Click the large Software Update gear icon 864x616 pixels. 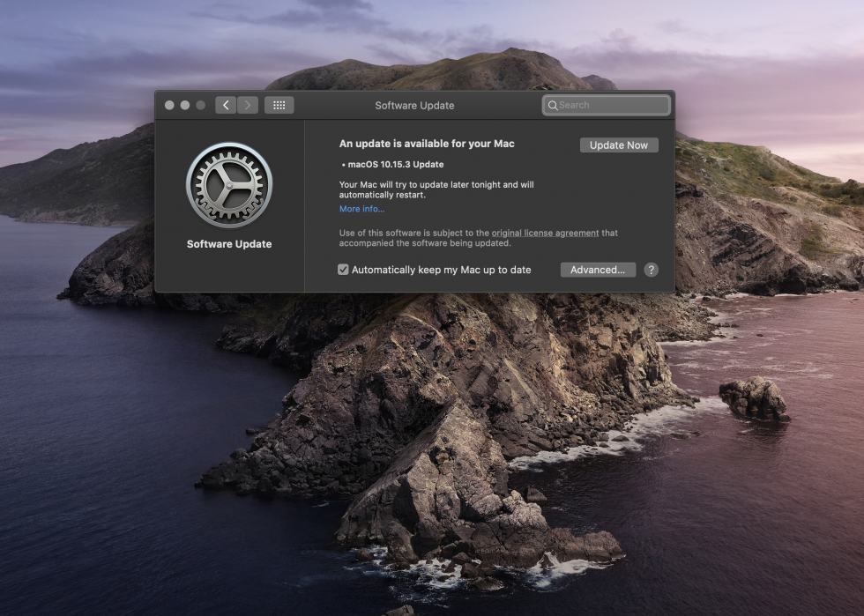coord(229,185)
